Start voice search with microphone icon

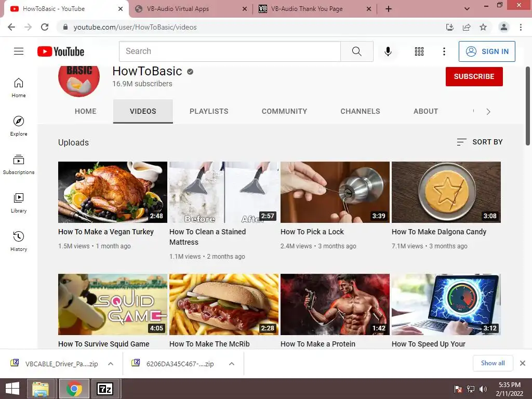pyautogui.click(x=388, y=51)
